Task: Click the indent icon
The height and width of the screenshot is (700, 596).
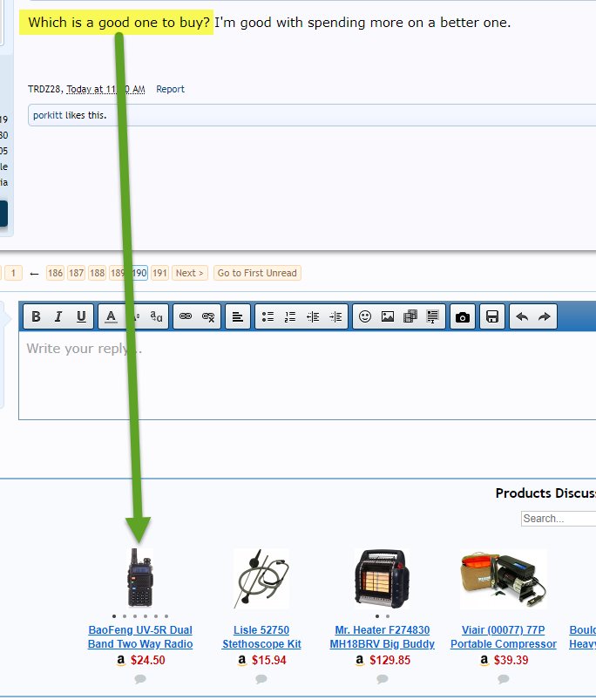Action: pyautogui.click(x=335, y=316)
